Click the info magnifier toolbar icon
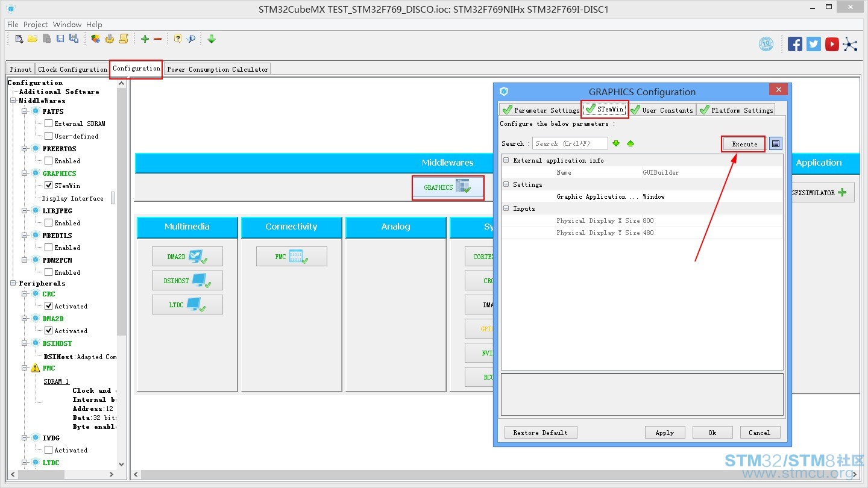 (191, 39)
